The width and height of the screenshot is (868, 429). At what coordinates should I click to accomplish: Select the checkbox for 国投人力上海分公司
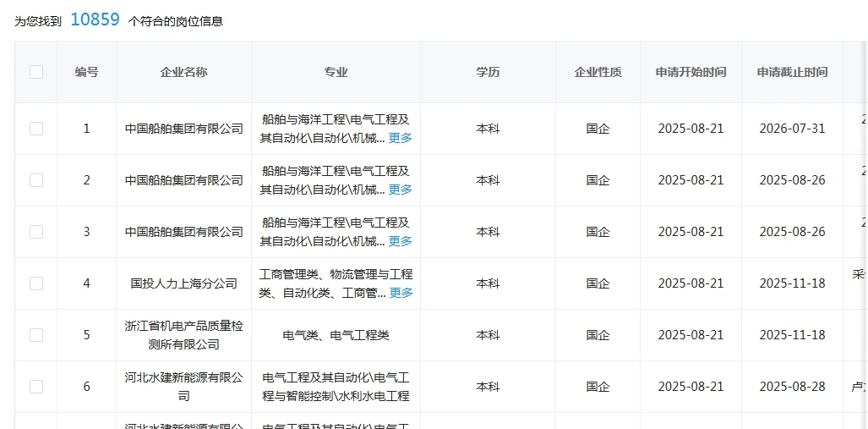[x=36, y=283]
